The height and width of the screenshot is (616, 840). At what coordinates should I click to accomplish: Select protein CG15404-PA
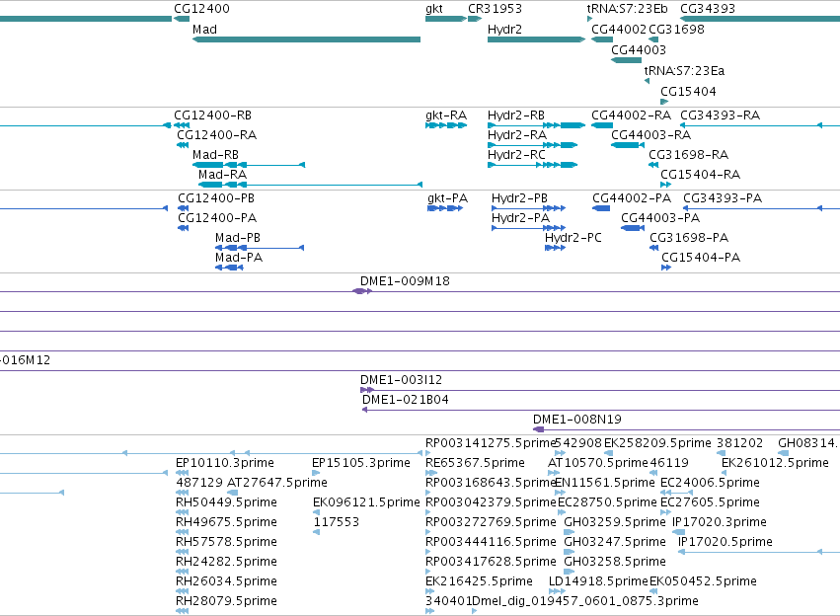666,268
